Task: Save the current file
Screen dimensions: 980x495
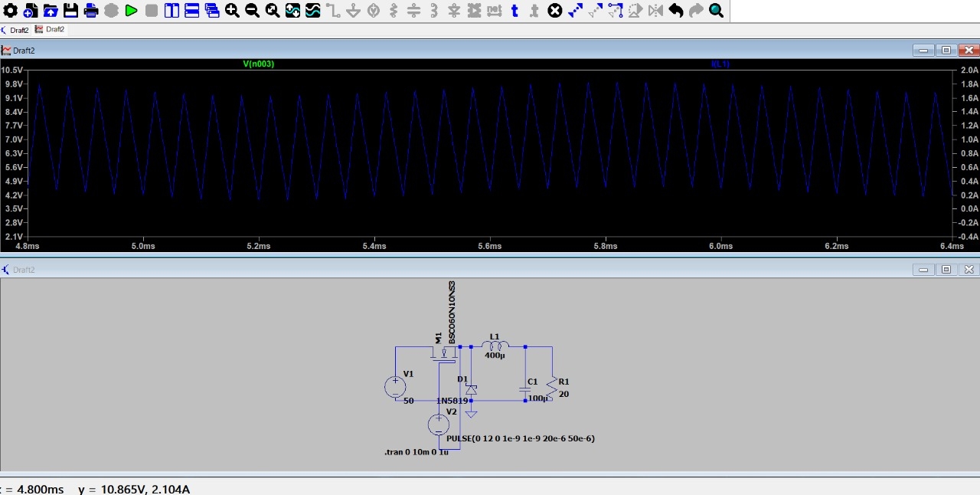Action: click(x=70, y=11)
